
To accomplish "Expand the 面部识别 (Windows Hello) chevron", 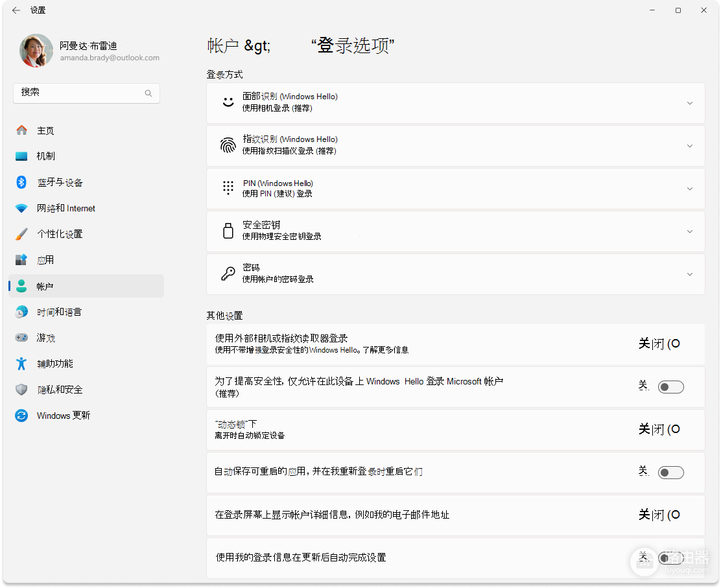I will [x=690, y=104].
